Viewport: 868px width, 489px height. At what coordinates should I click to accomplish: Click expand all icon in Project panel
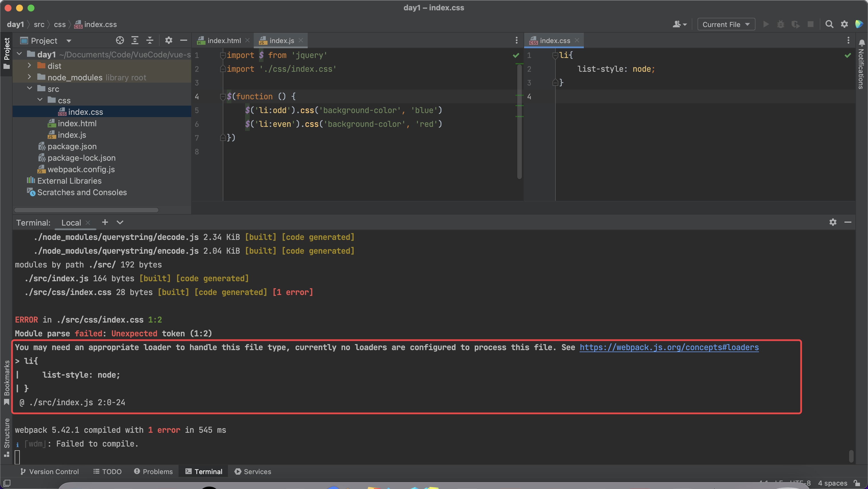[135, 41]
